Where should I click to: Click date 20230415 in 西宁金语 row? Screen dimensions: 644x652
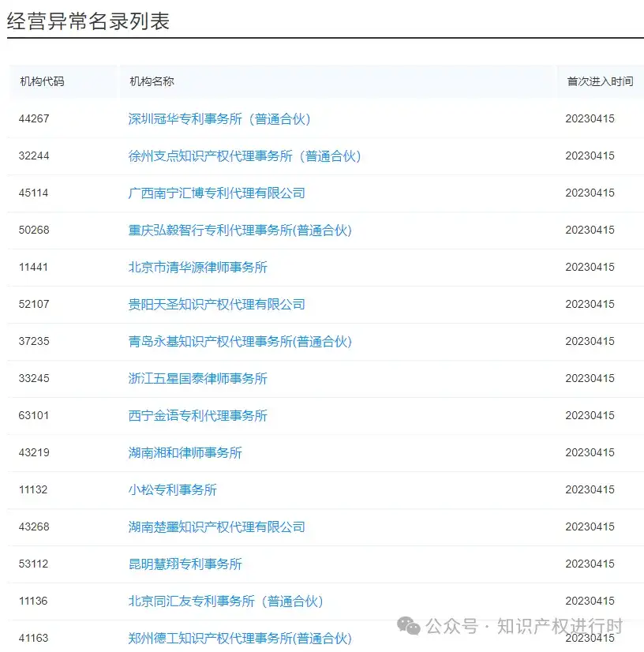pyautogui.click(x=590, y=415)
